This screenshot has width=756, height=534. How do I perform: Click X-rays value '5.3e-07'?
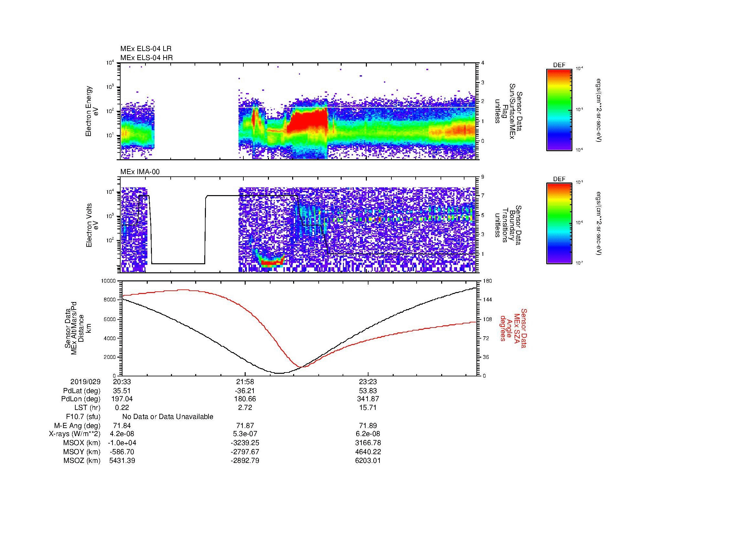click(x=245, y=434)
